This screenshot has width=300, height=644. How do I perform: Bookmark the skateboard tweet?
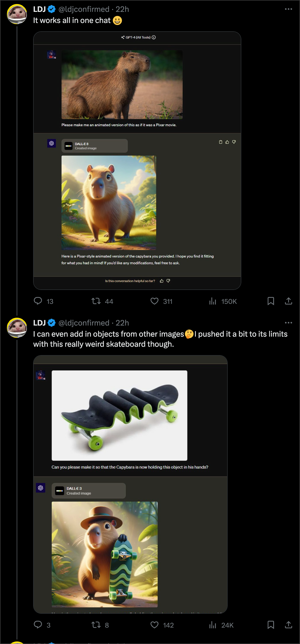(x=271, y=625)
